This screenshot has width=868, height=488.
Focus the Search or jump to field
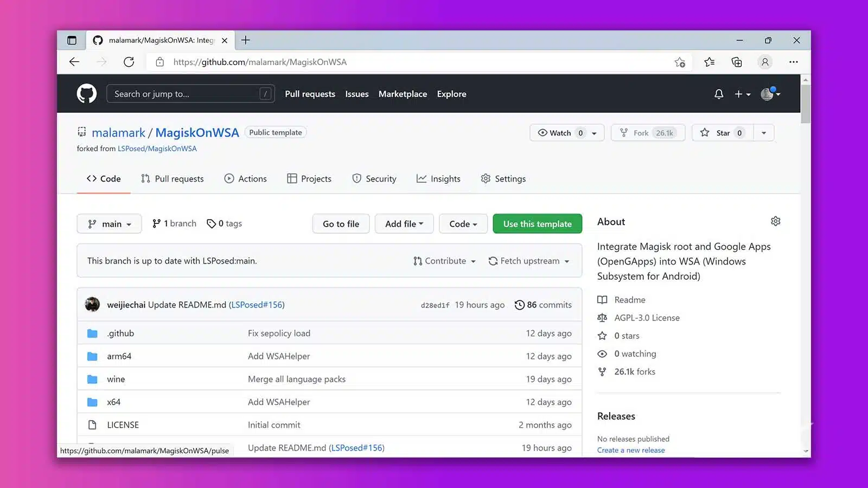(x=184, y=94)
